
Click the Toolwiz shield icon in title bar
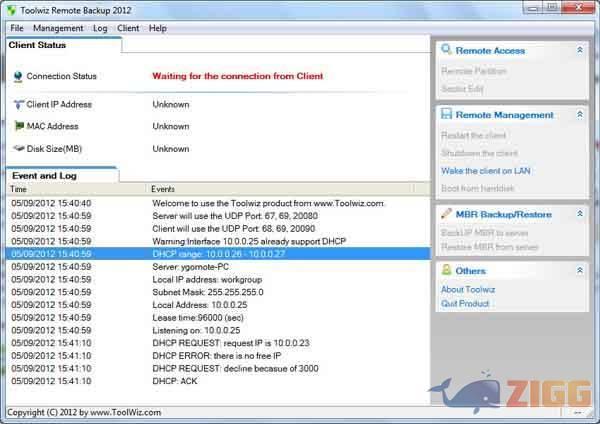click(x=11, y=10)
